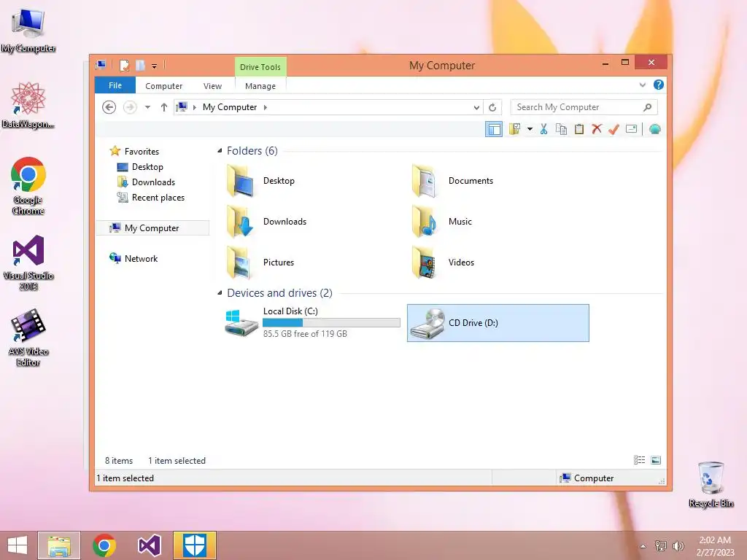
Task: Go up one level with Up arrow
Action: [x=164, y=107]
